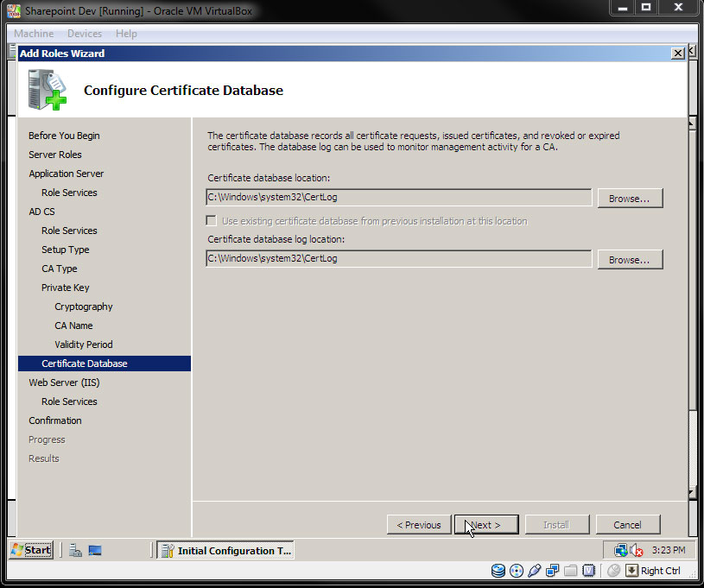Select AD CS in the sidebar

pyautogui.click(x=41, y=212)
